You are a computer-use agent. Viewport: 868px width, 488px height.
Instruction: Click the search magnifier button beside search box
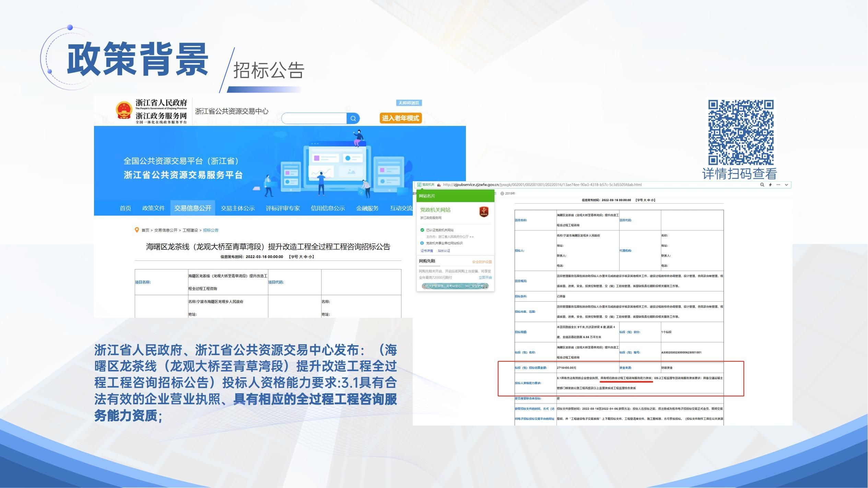click(x=353, y=118)
